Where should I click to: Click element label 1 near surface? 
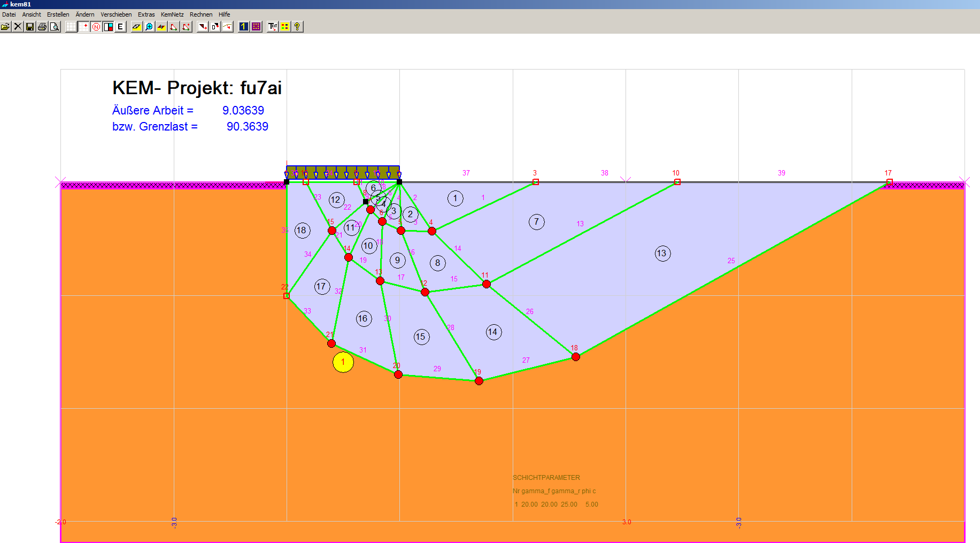click(x=456, y=198)
